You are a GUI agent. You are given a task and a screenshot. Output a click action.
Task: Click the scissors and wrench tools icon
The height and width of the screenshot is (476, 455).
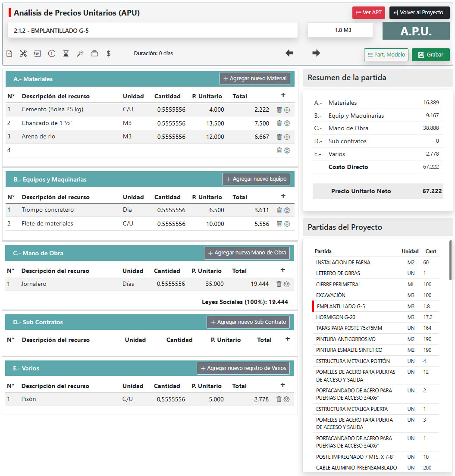23,53
